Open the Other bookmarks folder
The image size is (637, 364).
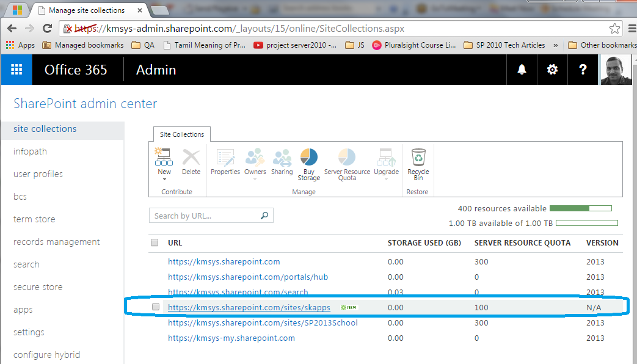point(602,45)
